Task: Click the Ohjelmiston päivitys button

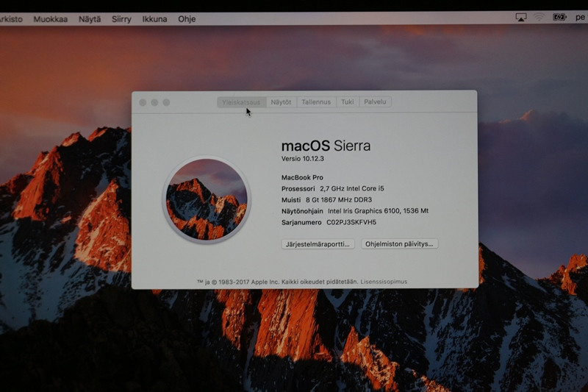Action: coord(399,244)
